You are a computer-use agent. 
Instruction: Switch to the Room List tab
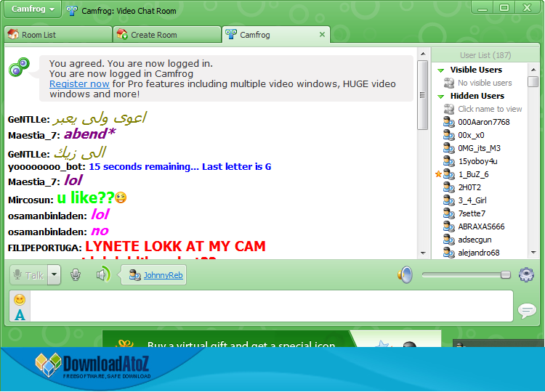[58, 35]
